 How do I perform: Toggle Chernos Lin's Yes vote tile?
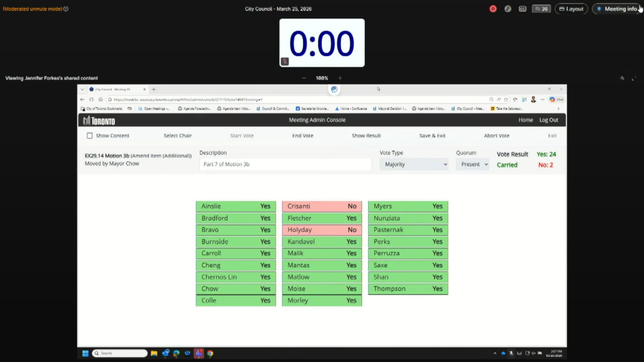236,277
